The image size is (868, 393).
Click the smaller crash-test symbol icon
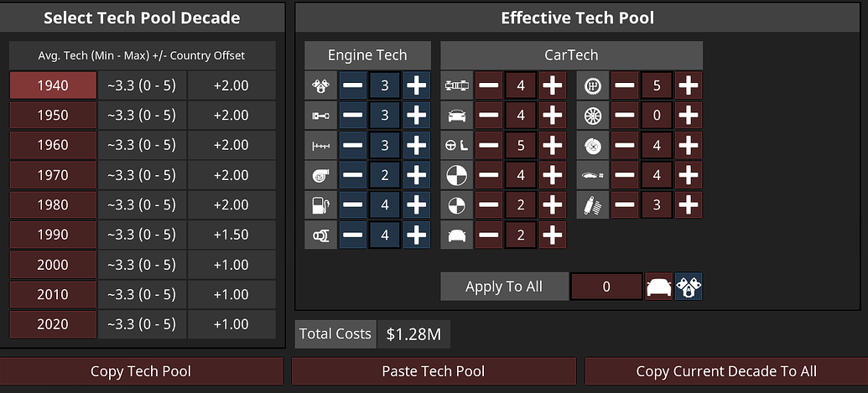point(457,205)
